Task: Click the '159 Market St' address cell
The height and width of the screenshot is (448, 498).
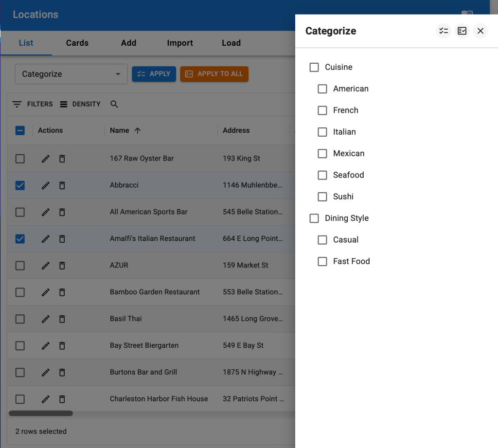Action: click(x=246, y=265)
